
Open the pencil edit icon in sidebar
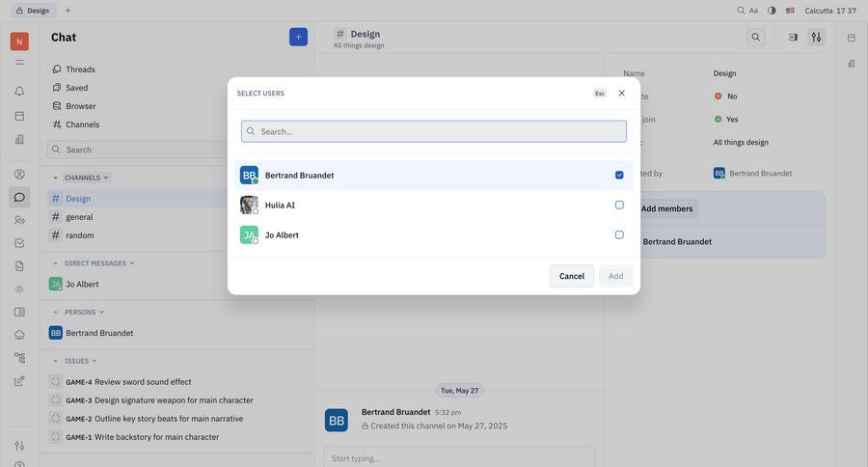pyautogui.click(x=19, y=381)
